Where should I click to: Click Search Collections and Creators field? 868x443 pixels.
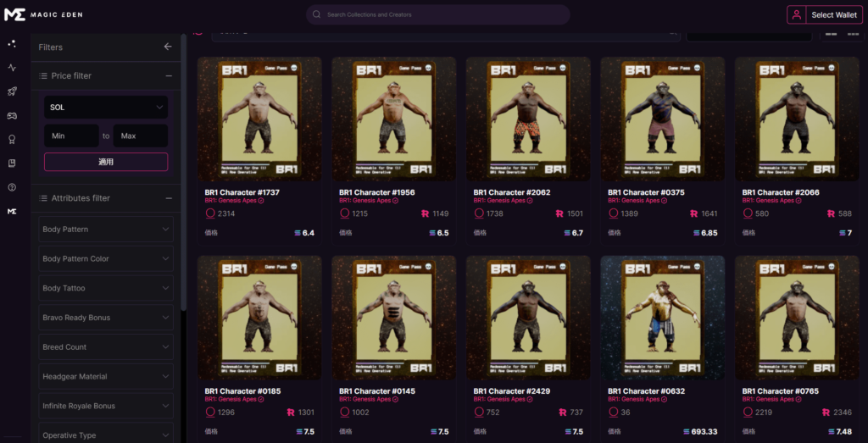pos(438,14)
